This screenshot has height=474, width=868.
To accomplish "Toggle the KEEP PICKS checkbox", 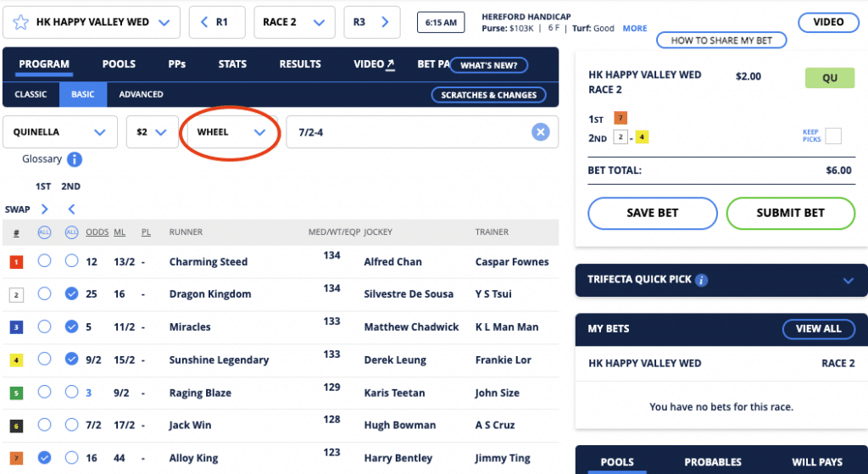I will (833, 136).
